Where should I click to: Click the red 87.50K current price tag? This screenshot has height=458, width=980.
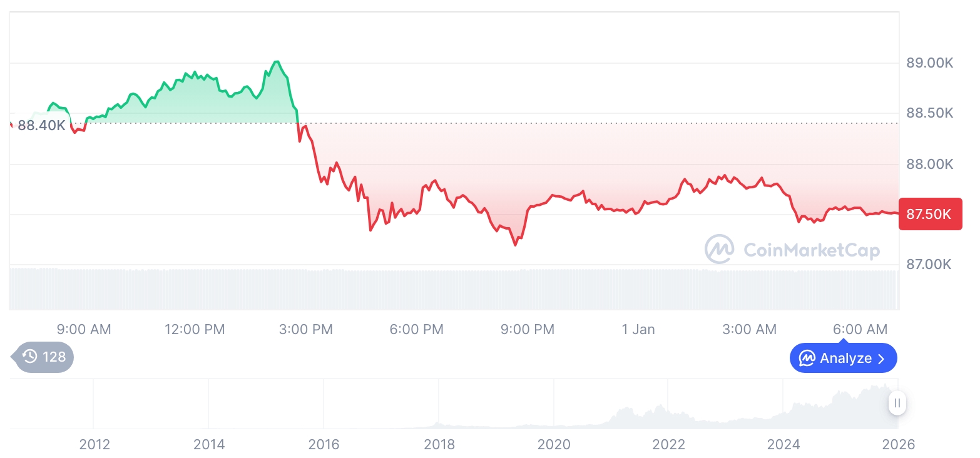point(930,214)
